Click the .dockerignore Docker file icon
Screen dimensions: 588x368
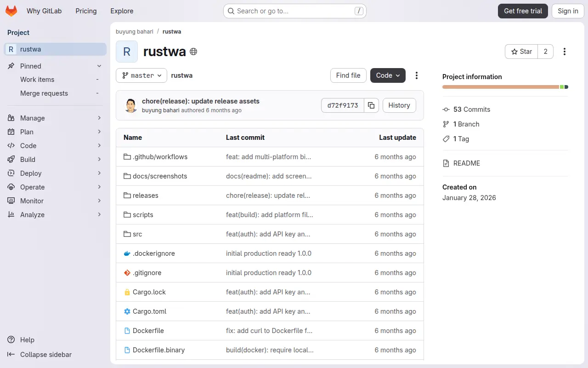[x=127, y=253]
